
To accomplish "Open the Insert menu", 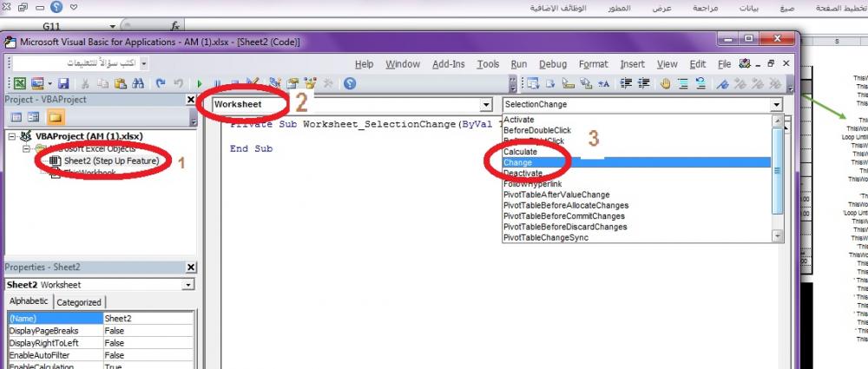I will pos(632,64).
